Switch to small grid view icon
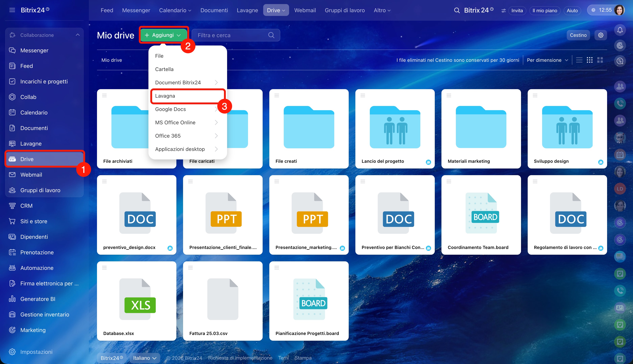 (x=590, y=60)
